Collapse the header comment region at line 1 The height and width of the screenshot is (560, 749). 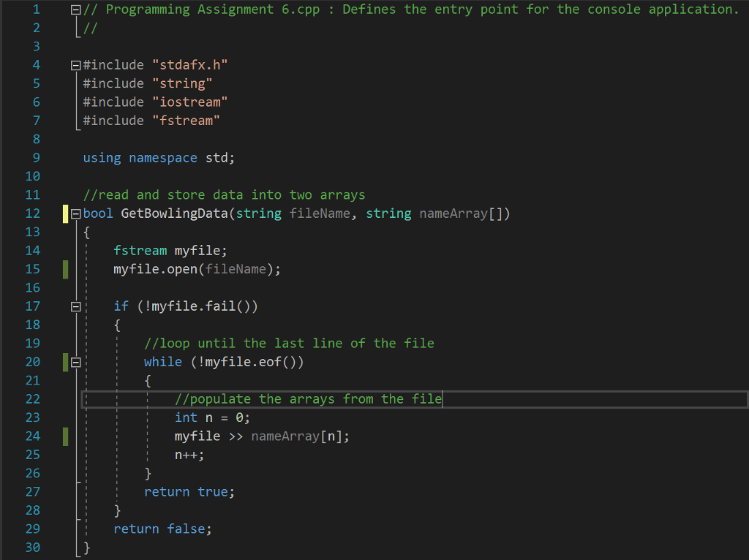[x=75, y=9]
